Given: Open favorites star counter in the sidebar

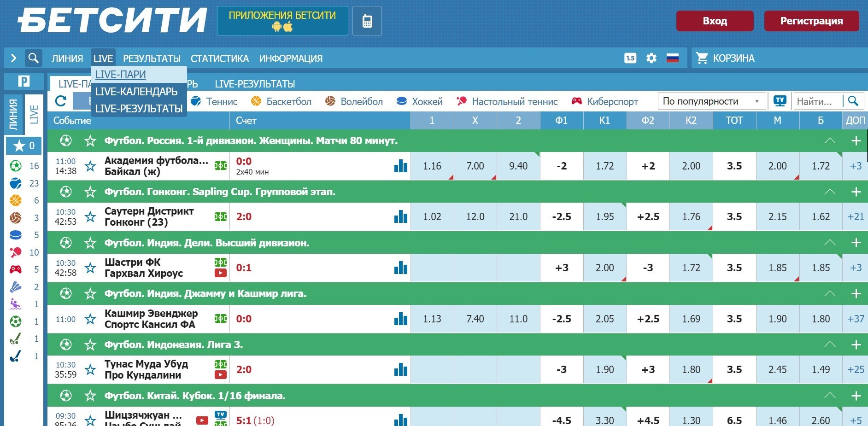Looking at the screenshot, I should pos(24,146).
